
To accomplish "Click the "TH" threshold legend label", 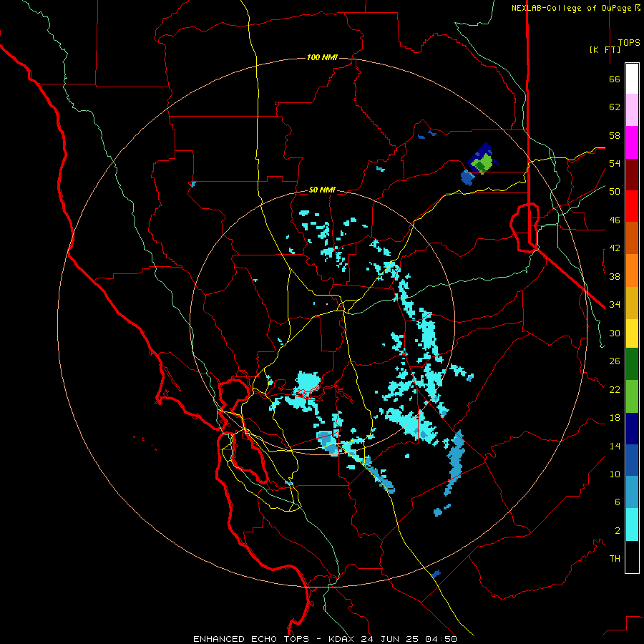I will coord(615,558).
